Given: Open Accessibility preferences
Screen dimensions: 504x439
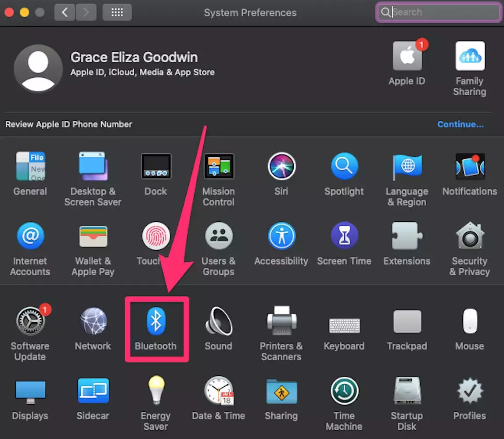Looking at the screenshot, I should 281,237.
